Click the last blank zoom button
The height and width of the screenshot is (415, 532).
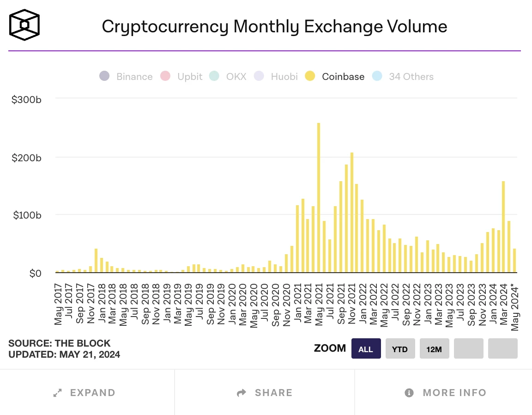tap(503, 348)
